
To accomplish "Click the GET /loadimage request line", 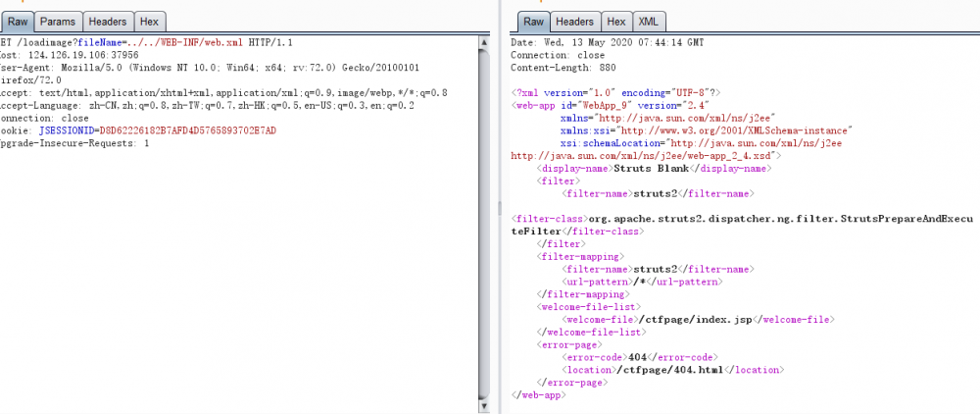I will coord(146,42).
